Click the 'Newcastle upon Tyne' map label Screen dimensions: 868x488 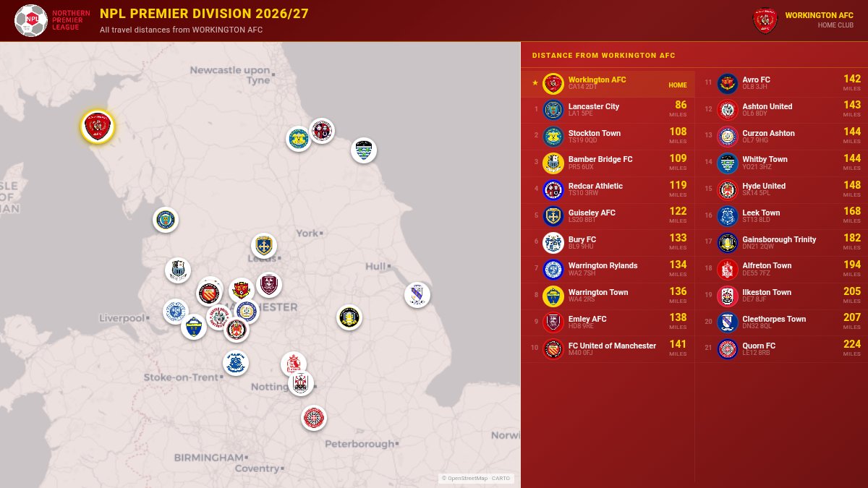pos(230,74)
